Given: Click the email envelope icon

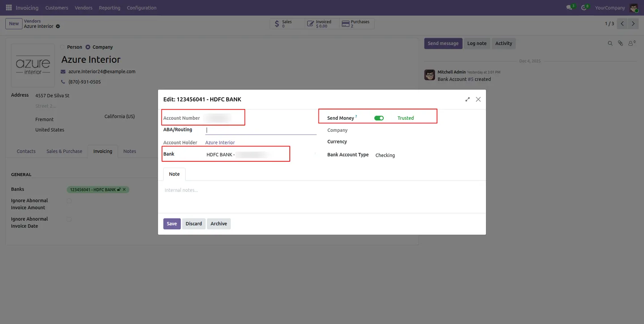Looking at the screenshot, I should click(x=63, y=72).
